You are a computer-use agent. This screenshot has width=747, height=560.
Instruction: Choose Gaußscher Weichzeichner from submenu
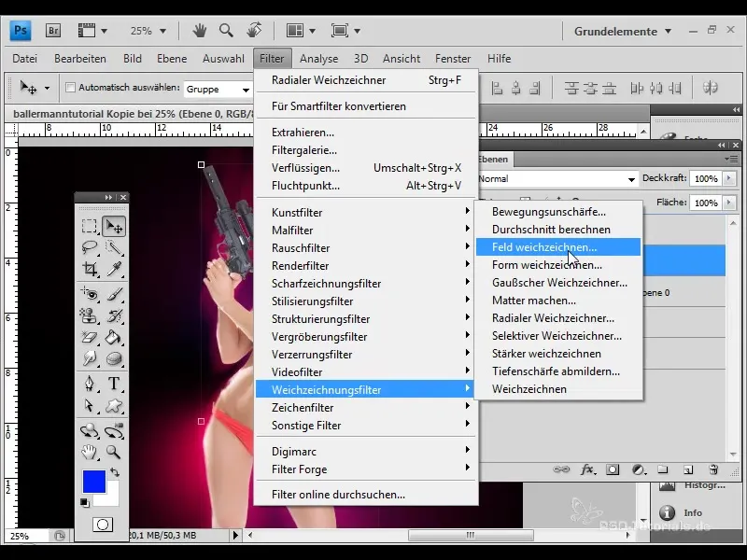tap(558, 283)
